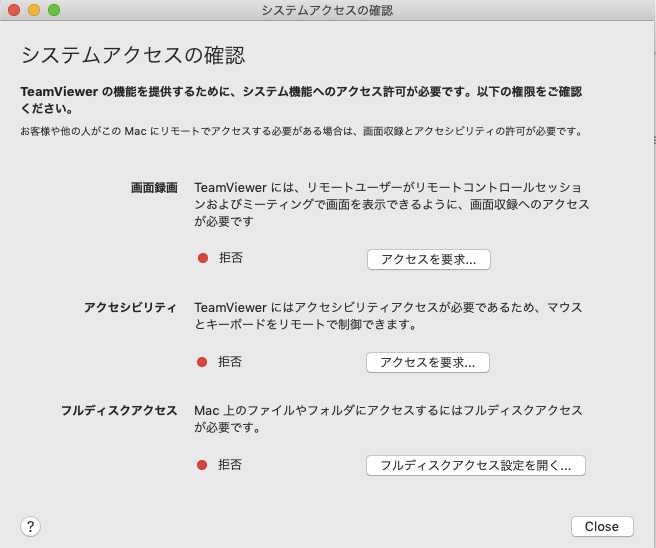This screenshot has width=656, height=548.
Task: Click the large heading システムアクセスの確認
Action: (133, 55)
